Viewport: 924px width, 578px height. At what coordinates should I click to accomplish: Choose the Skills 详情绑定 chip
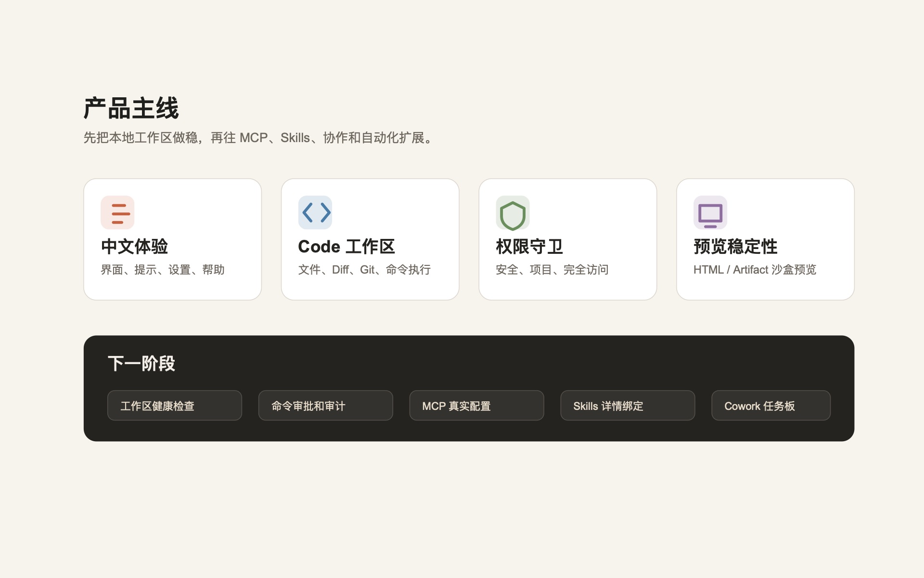628,406
